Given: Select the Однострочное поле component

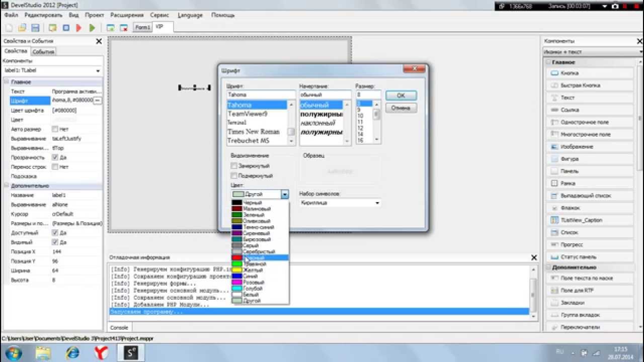Looking at the screenshot, I should (x=590, y=122).
